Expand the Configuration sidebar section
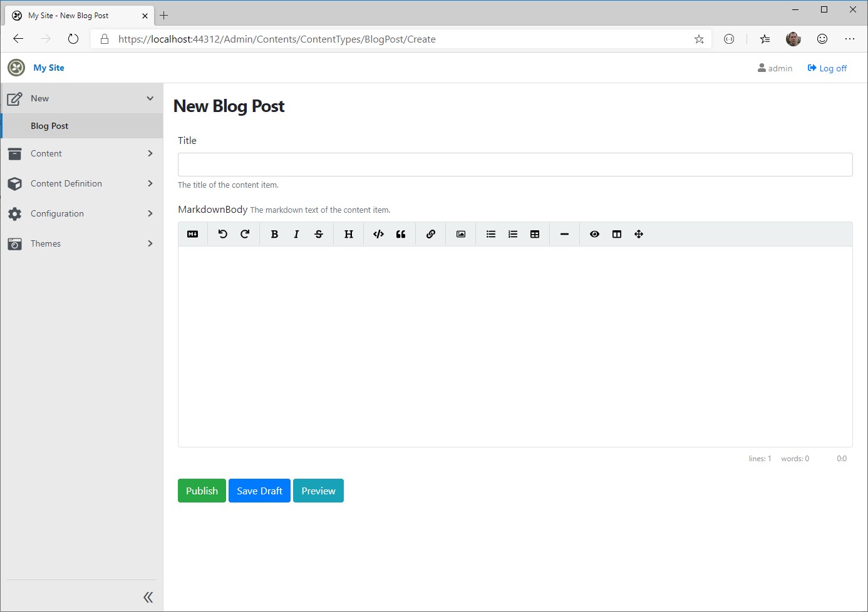868x612 pixels. coord(81,213)
